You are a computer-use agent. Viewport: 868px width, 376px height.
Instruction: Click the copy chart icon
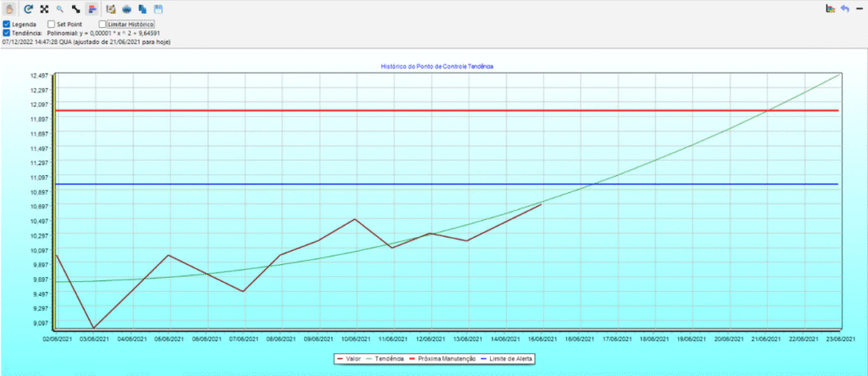point(142,8)
